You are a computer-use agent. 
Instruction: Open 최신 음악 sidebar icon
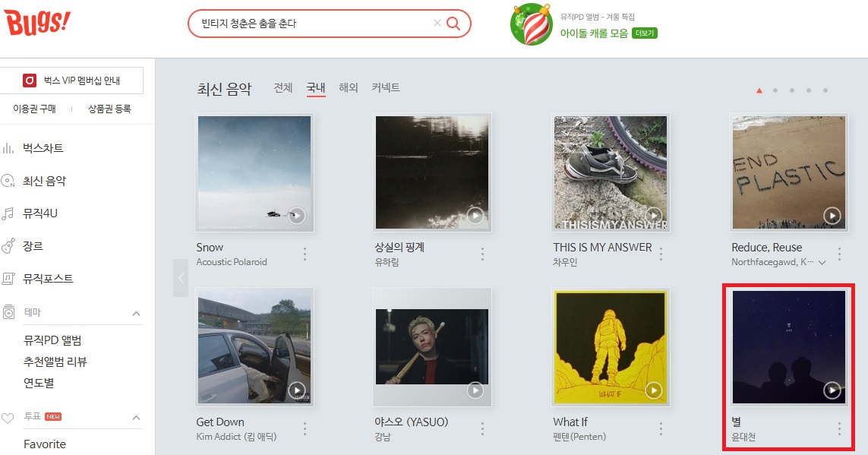(x=8, y=181)
